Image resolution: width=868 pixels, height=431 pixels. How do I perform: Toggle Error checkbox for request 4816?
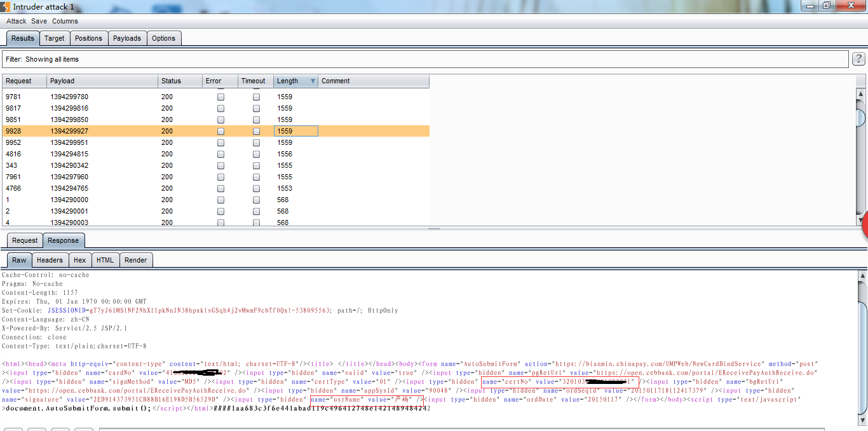[220, 154]
